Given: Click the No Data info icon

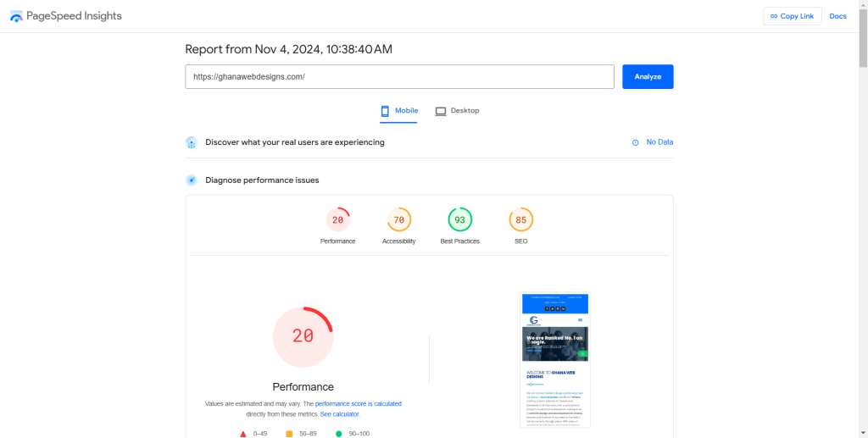Looking at the screenshot, I should point(636,142).
